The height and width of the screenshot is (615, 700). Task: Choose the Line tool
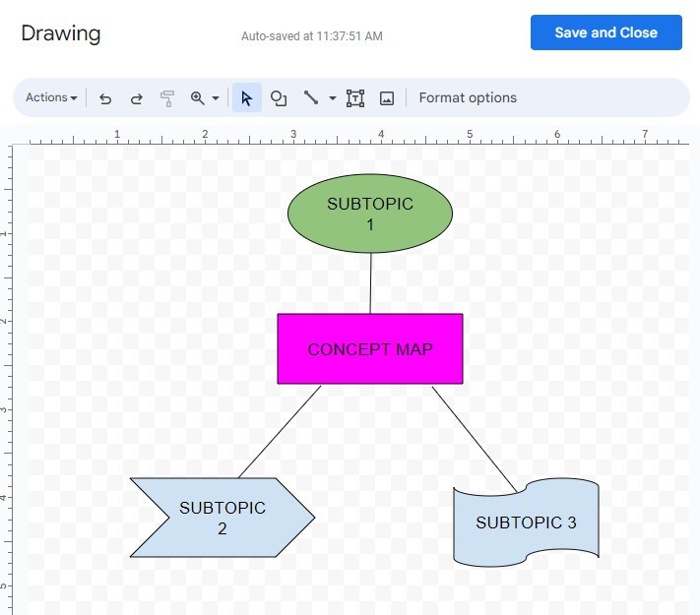(x=311, y=97)
